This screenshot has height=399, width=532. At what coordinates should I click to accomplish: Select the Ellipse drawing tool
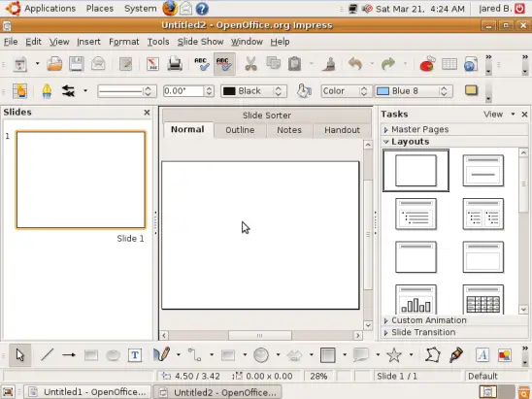tap(113, 355)
